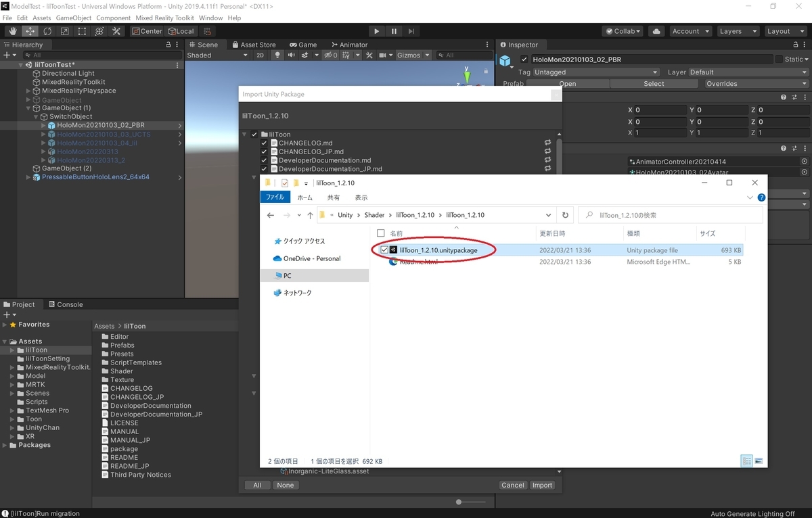
Task: Click the snap settings icon beside Local
Action: tap(207, 31)
